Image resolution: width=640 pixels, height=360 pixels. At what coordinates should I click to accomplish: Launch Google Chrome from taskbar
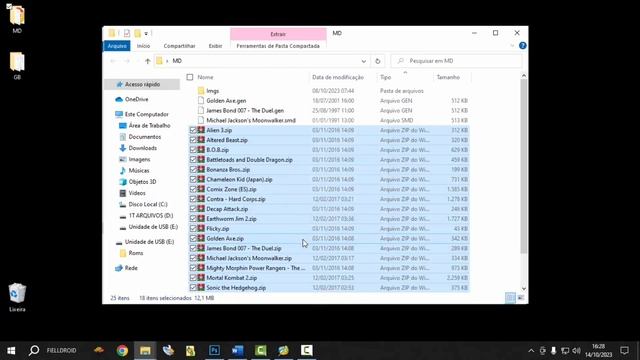click(122, 350)
